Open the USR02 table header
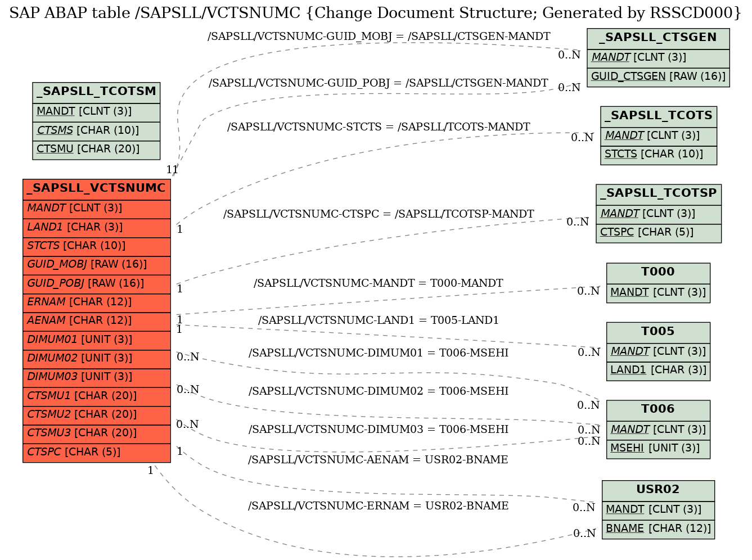The height and width of the screenshot is (560, 752). [x=658, y=490]
